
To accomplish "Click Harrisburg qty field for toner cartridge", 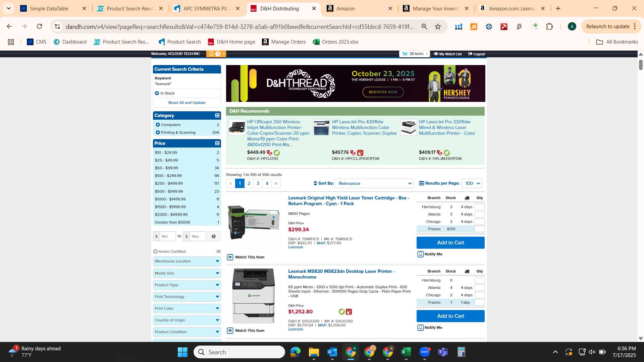I will click(x=480, y=207).
